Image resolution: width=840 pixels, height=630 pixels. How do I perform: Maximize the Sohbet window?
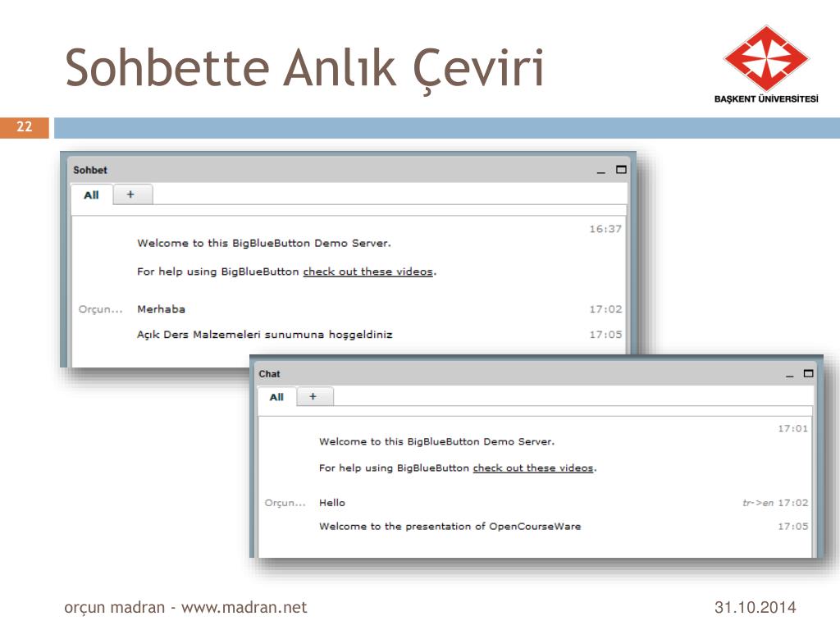click(x=621, y=169)
